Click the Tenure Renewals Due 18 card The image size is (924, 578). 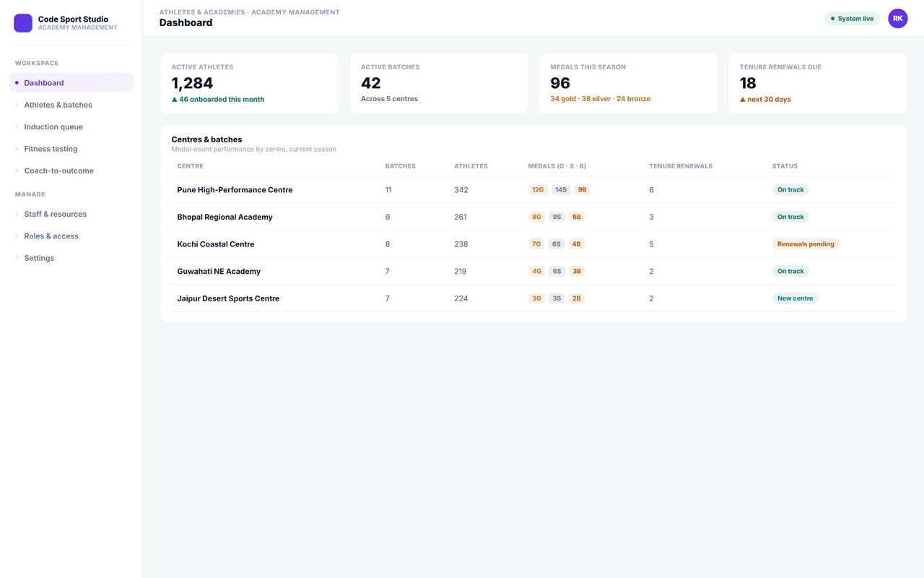pos(817,83)
